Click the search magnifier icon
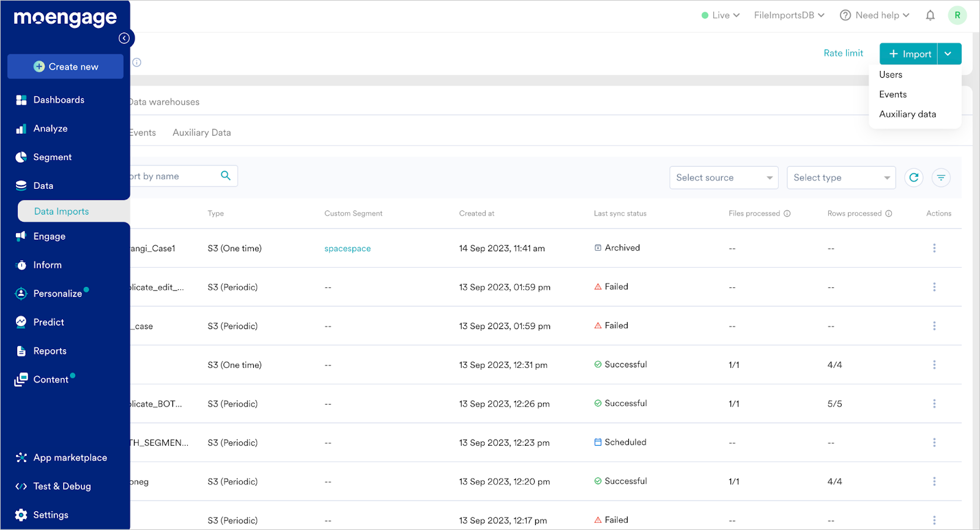Screen dimensions: 980x530 (226, 175)
